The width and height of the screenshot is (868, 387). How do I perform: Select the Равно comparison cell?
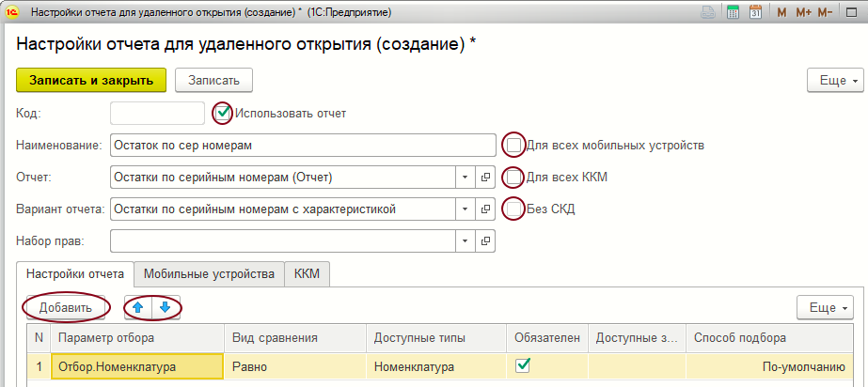[x=295, y=366]
